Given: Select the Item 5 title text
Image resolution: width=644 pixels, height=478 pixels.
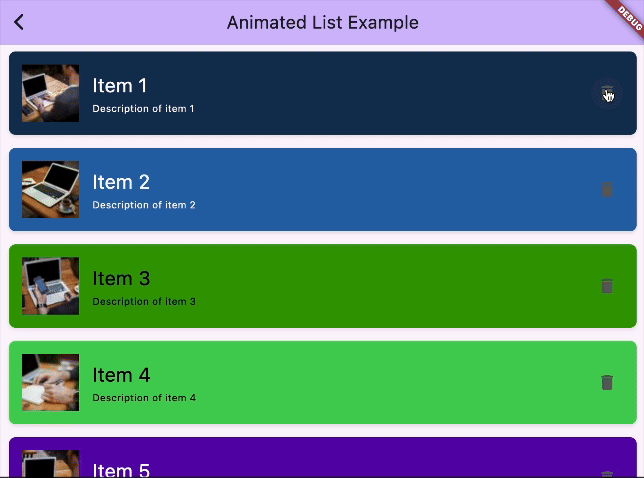Looking at the screenshot, I should coord(120,469).
